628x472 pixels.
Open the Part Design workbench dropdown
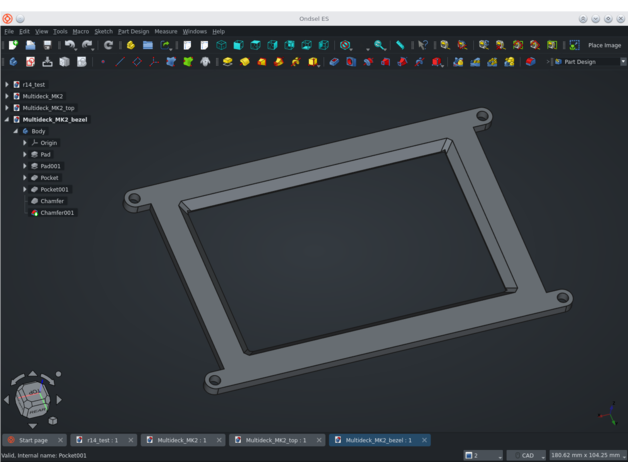[588, 62]
